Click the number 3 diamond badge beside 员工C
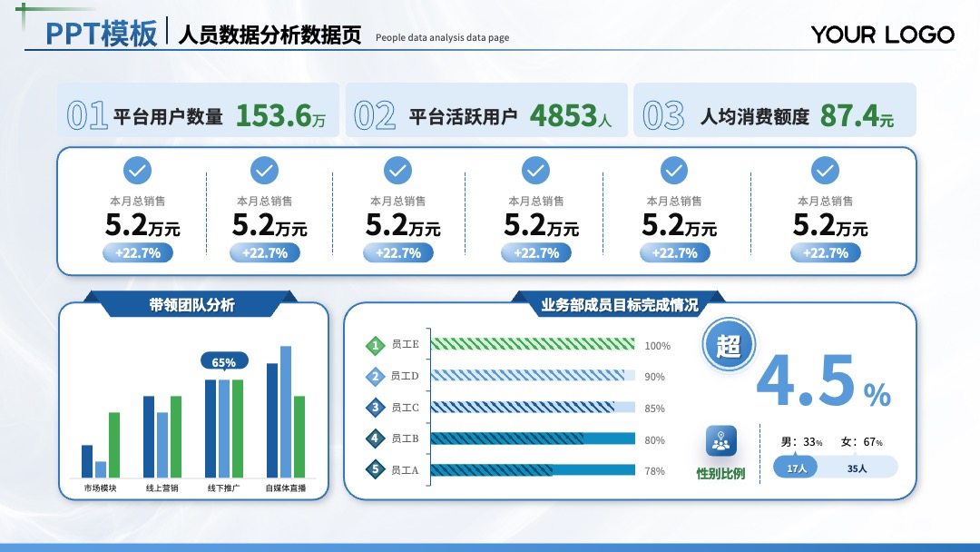This screenshot has width=980, height=552. click(375, 408)
